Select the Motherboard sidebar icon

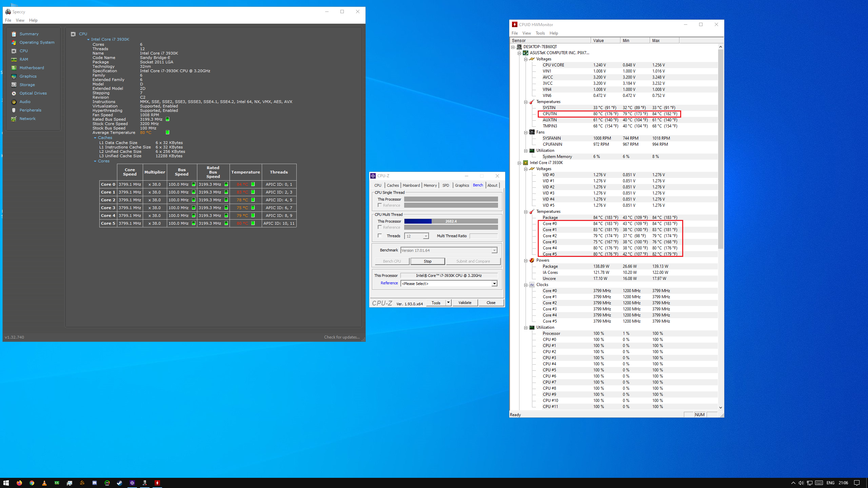[x=14, y=68]
